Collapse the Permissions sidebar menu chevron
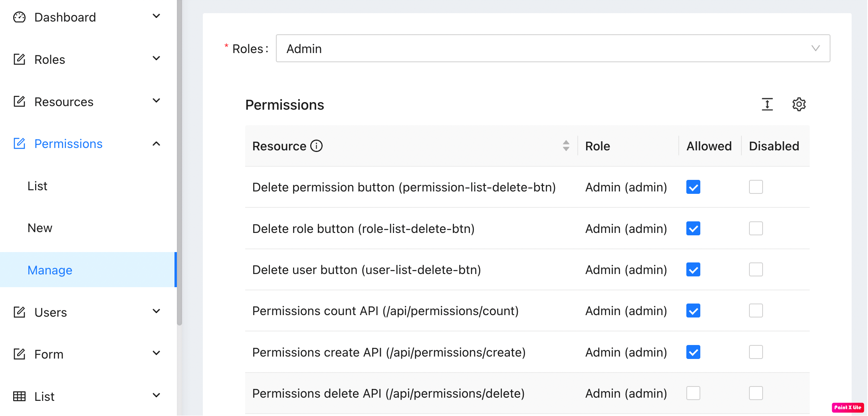Viewport: 868px width, 416px height. tap(157, 144)
